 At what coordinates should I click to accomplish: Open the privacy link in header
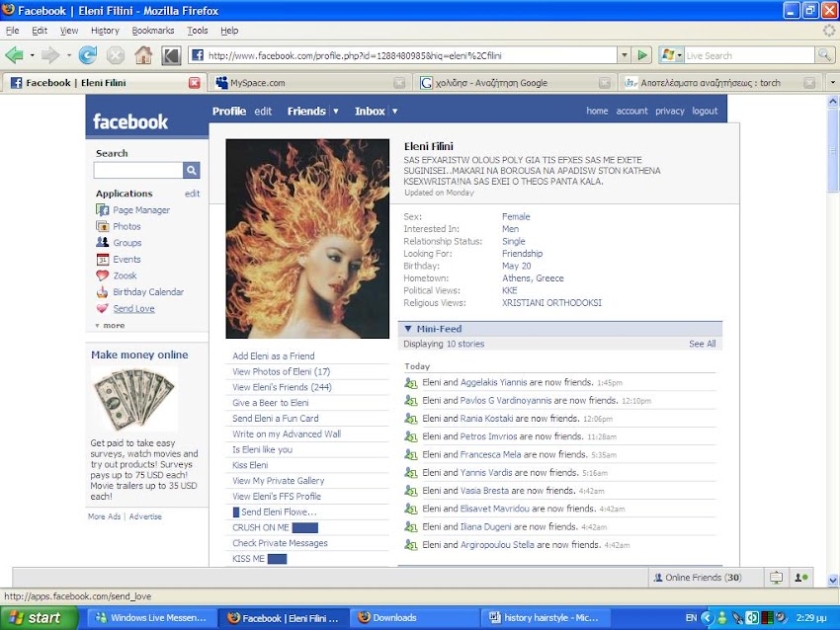(670, 111)
